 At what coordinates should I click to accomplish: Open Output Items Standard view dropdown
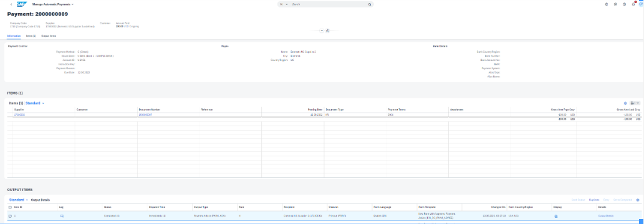tap(19, 200)
